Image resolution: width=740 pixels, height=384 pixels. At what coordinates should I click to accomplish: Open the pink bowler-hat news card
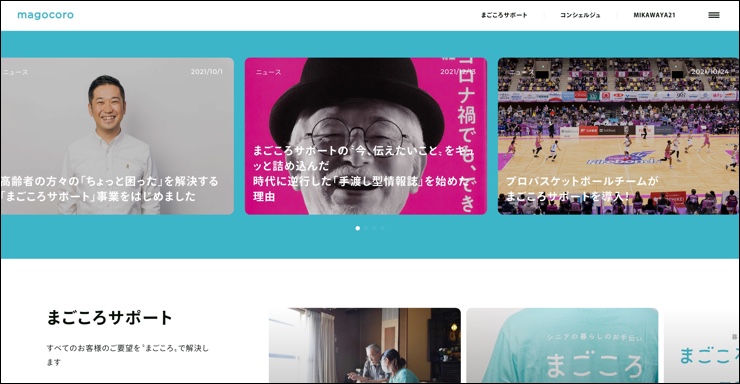366,136
